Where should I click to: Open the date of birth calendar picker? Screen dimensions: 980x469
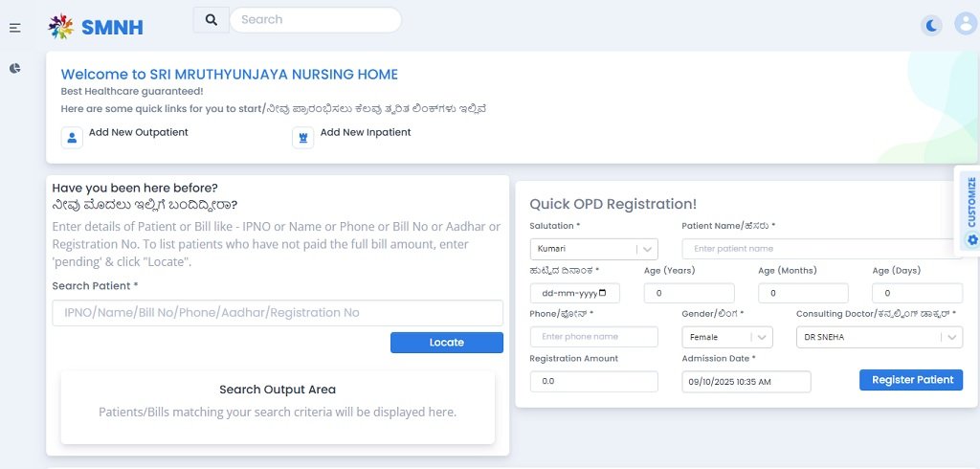pos(602,293)
